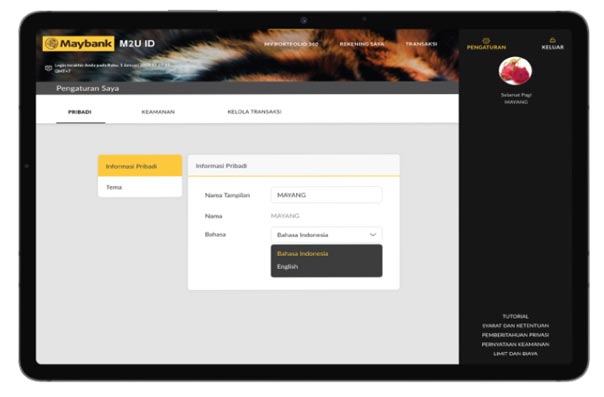The height and width of the screenshot is (397, 604).
Task: Select Informasi Pribadi side item
Action: (140, 166)
